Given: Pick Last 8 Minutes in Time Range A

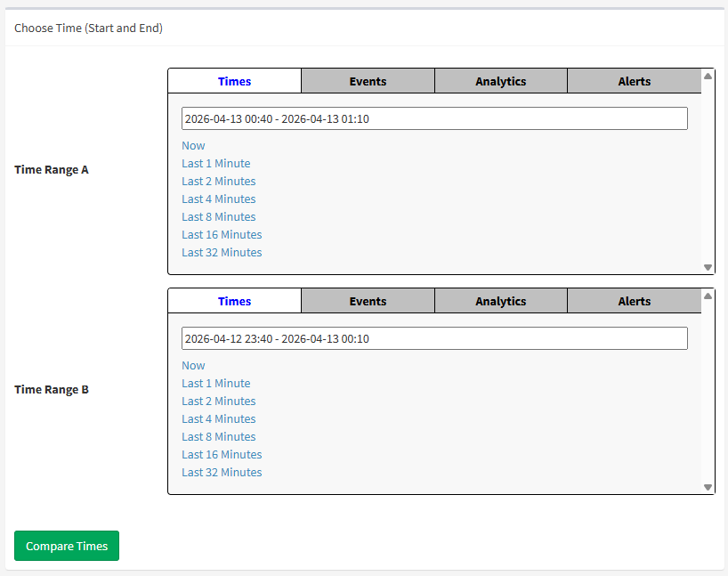Looking at the screenshot, I should [x=218, y=216].
